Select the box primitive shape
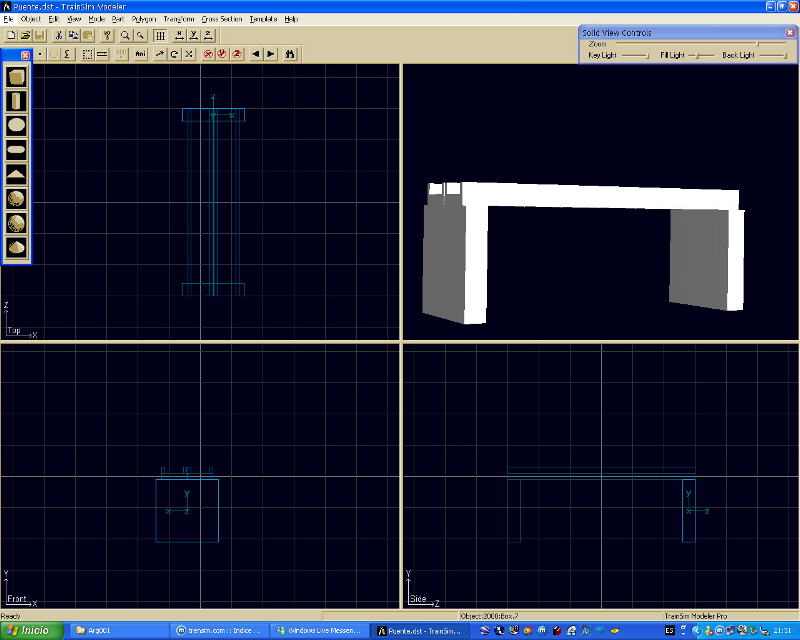The image size is (800, 640). 16,77
